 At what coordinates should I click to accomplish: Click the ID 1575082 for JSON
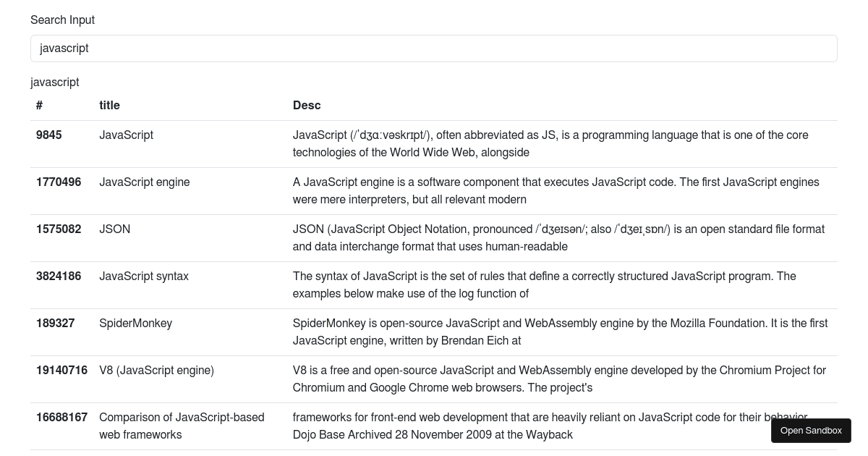click(59, 229)
